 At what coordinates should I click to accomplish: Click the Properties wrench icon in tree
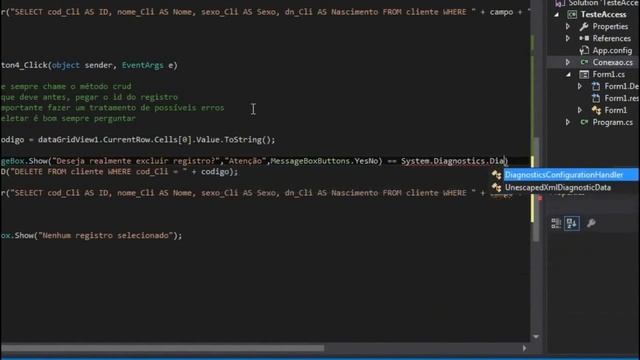(x=584, y=27)
